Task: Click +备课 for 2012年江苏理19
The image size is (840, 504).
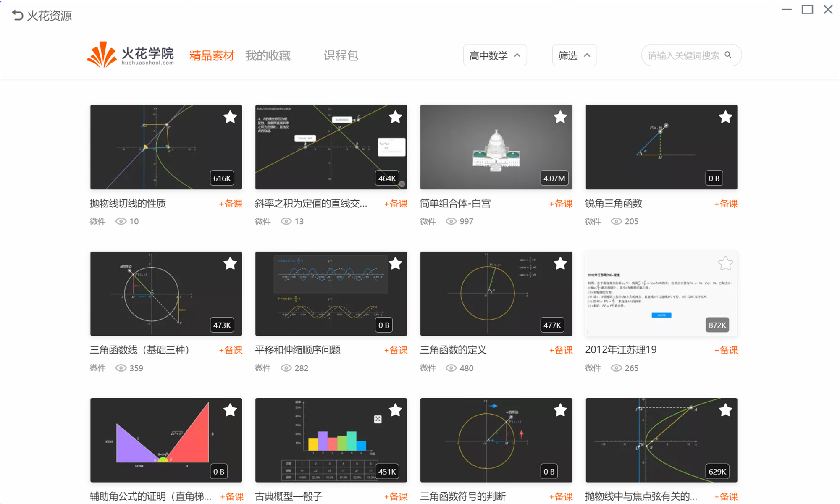Action: pos(726,350)
